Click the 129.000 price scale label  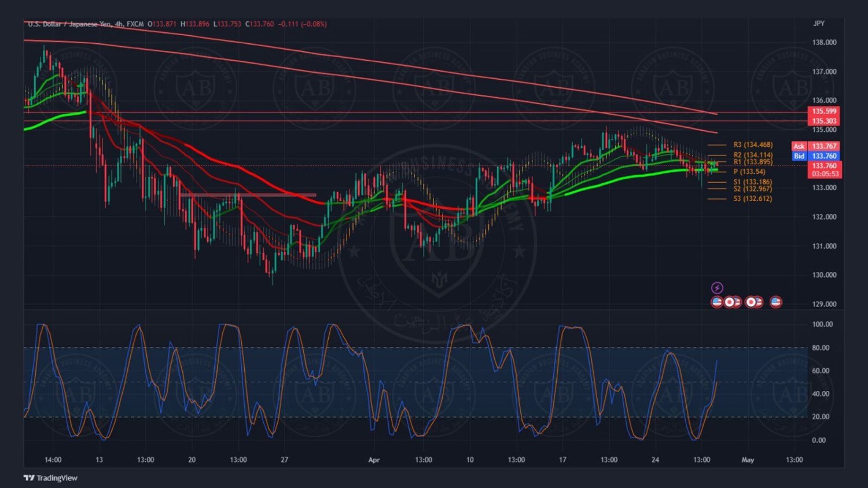(x=825, y=304)
